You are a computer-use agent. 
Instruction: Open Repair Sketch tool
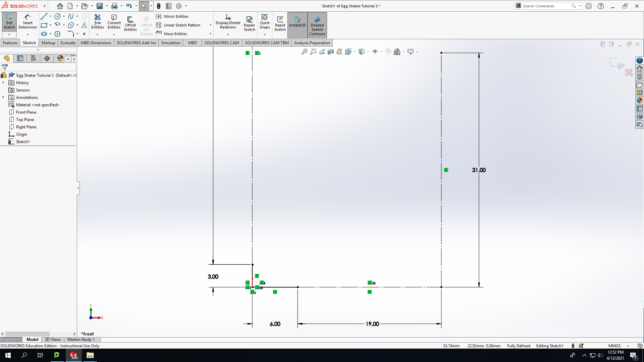(249, 23)
